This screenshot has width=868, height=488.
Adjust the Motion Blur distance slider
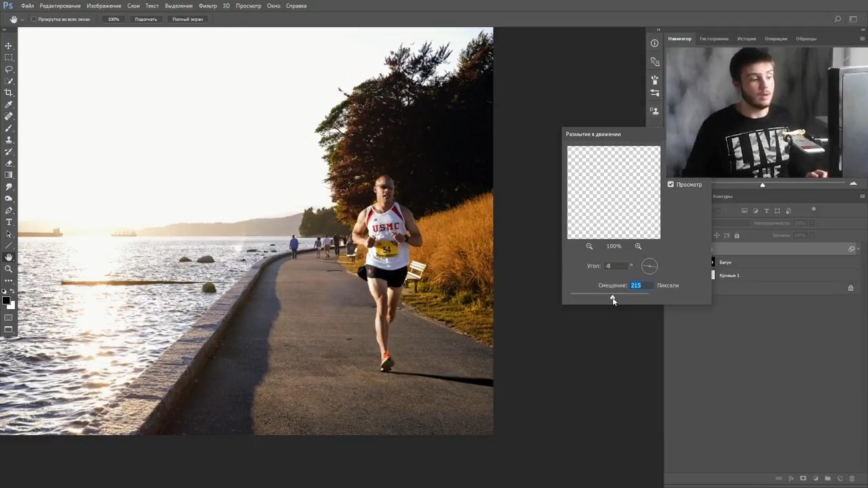pyautogui.click(x=613, y=297)
